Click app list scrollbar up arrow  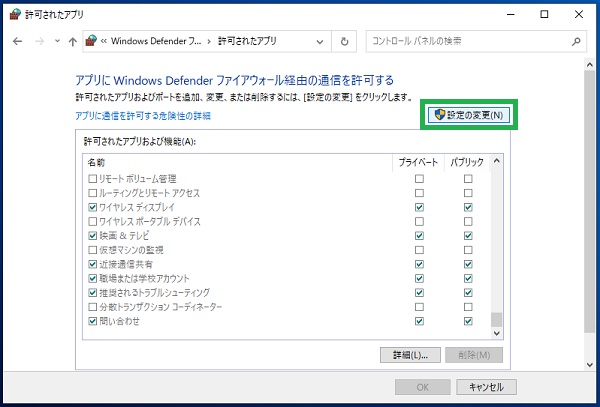pos(496,161)
